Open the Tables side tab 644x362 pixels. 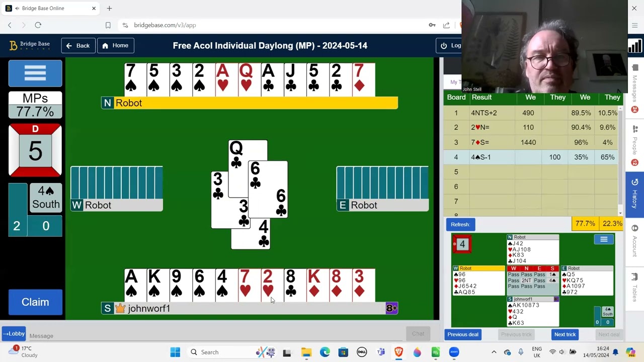635,289
